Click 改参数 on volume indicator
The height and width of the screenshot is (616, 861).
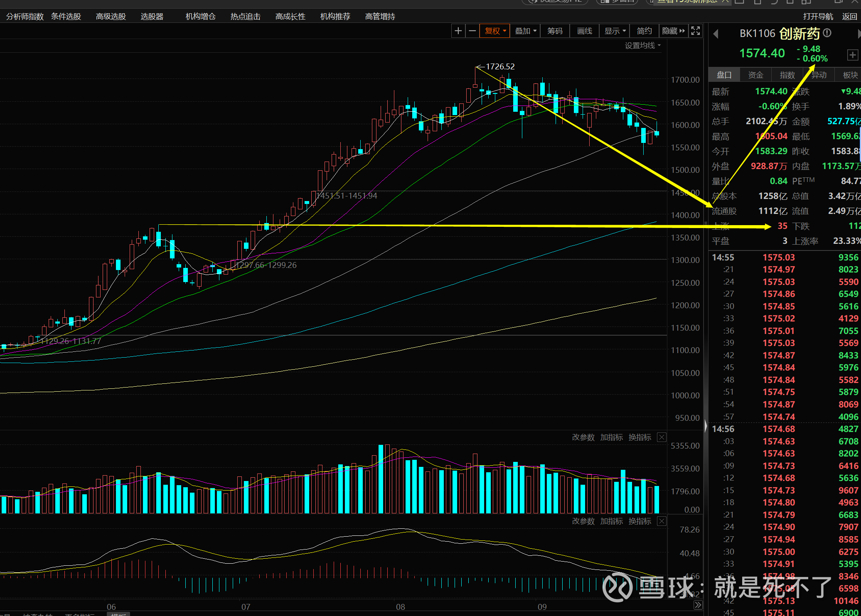point(583,437)
